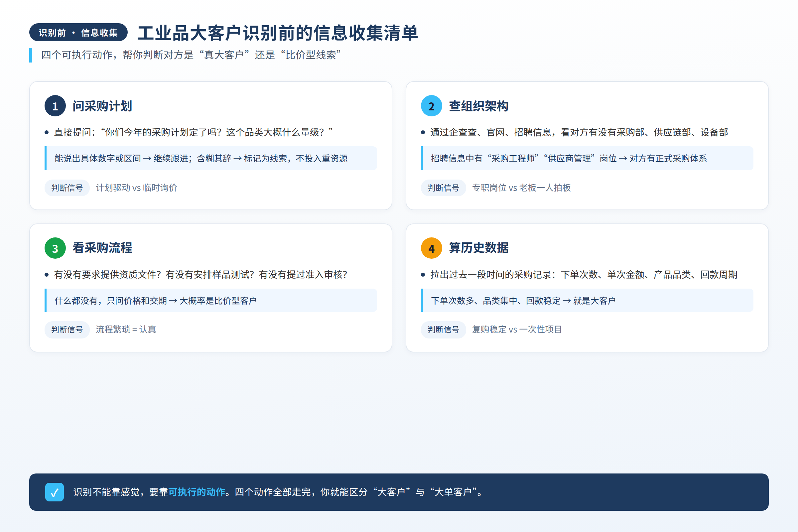The image size is (798, 532).
Task: Click the callout 能说出具体数字或区间
Action: pyautogui.click(x=211, y=159)
